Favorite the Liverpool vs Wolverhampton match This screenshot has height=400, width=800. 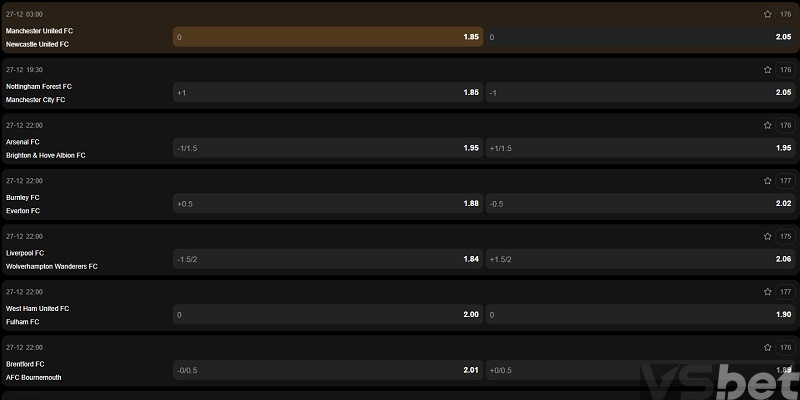tap(767, 237)
